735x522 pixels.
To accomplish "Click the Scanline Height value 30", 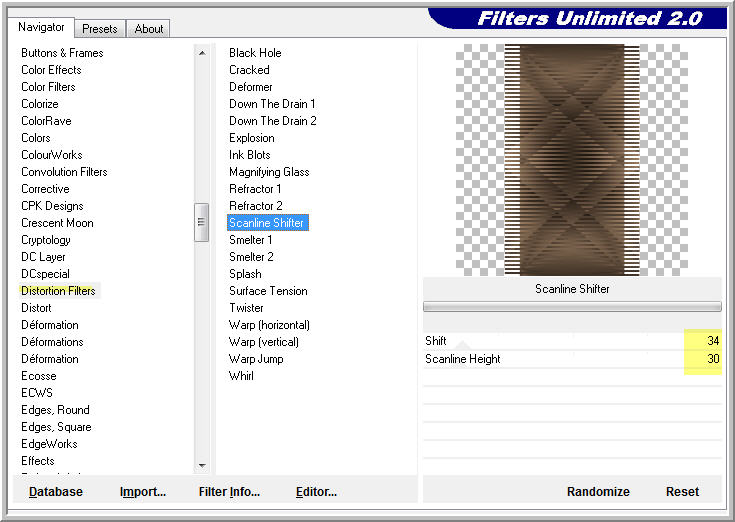I will click(713, 359).
